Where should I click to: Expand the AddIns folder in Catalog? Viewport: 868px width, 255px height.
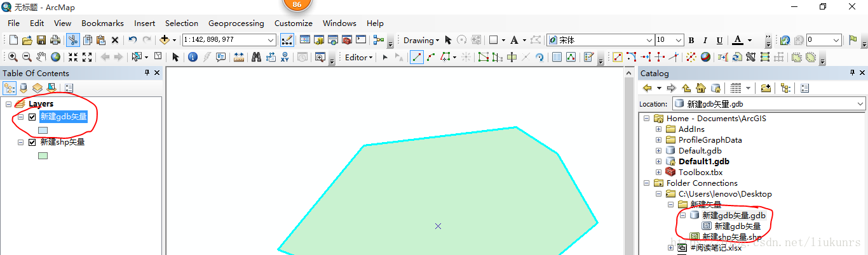click(659, 129)
